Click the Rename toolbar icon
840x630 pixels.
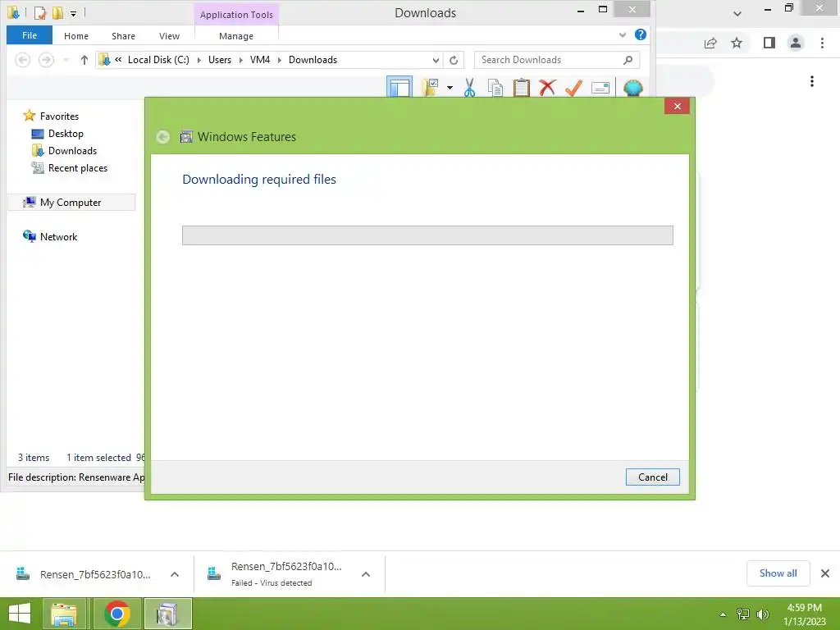(600, 87)
